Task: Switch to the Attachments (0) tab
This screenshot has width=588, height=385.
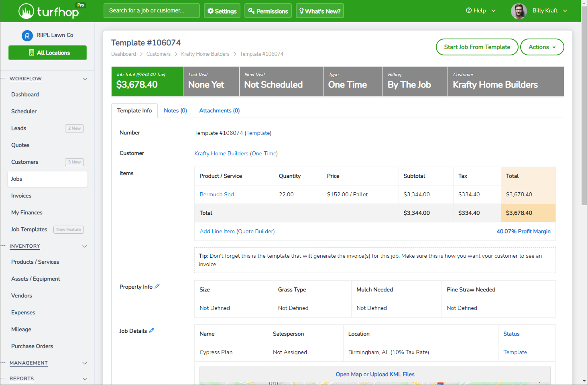Action: click(220, 110)
